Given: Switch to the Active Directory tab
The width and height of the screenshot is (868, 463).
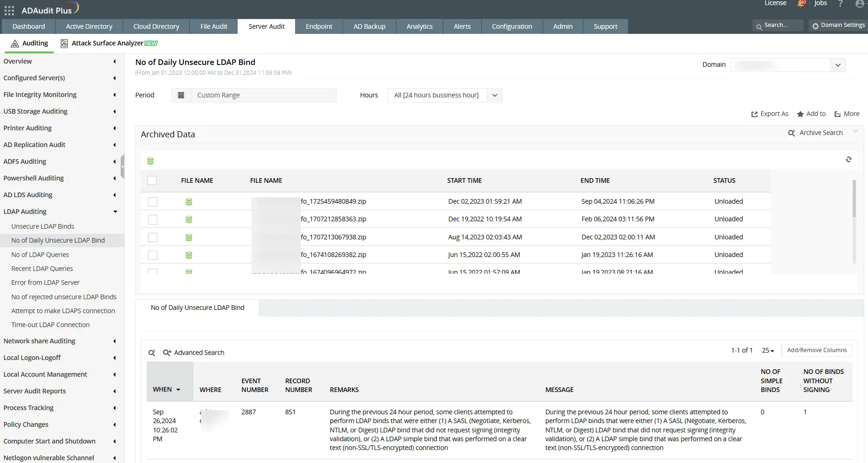Looking at the screenshot, I should [89, 26].
